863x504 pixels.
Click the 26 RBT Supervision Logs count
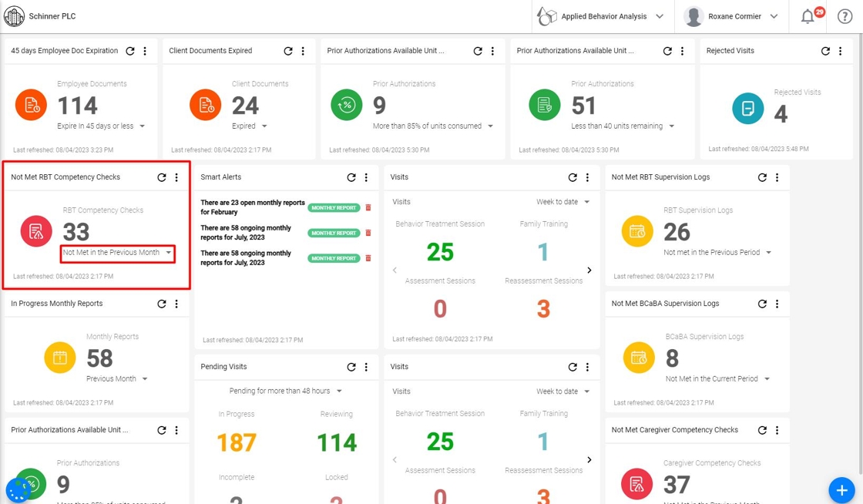[677, 232]
